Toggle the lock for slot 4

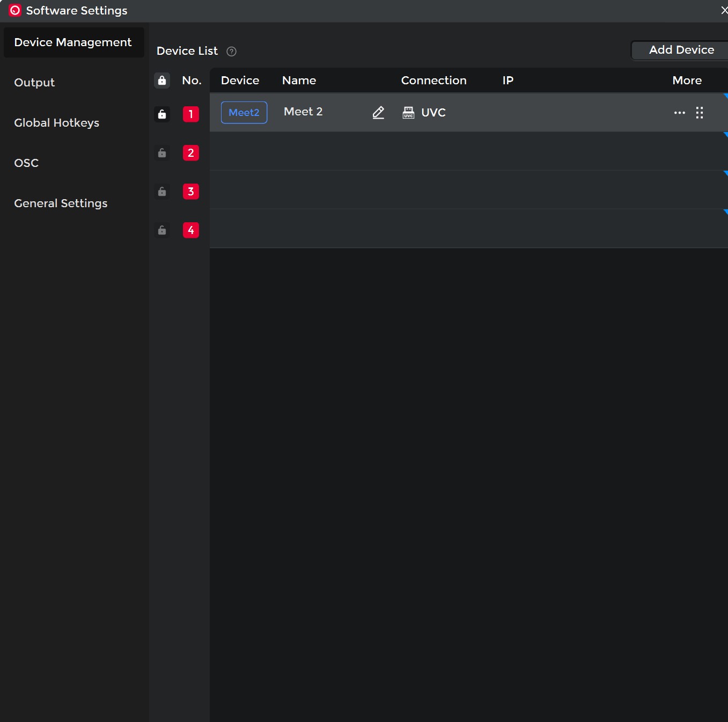coord(162,230)
